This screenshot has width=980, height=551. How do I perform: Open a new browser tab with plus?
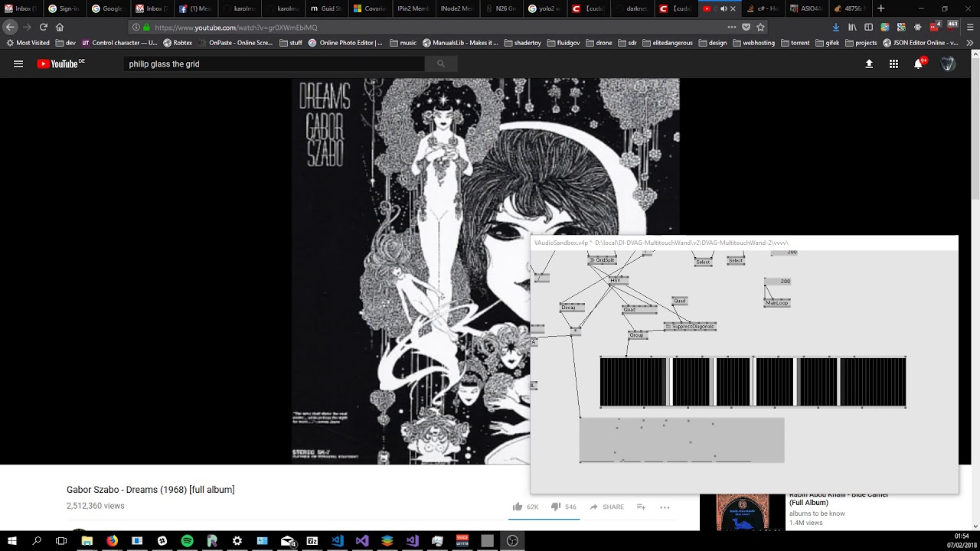coord(880,8)
